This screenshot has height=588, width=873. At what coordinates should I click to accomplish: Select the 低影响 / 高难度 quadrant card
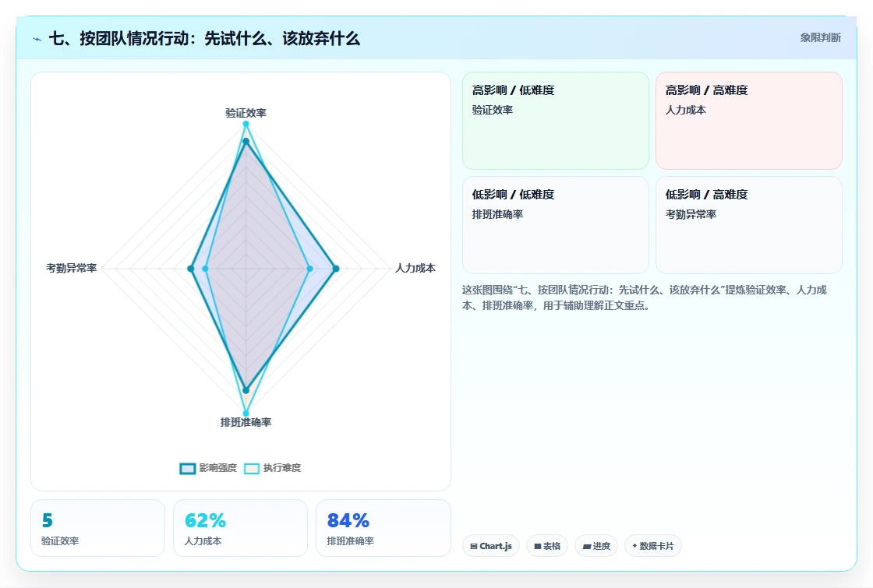click(749, 225)
